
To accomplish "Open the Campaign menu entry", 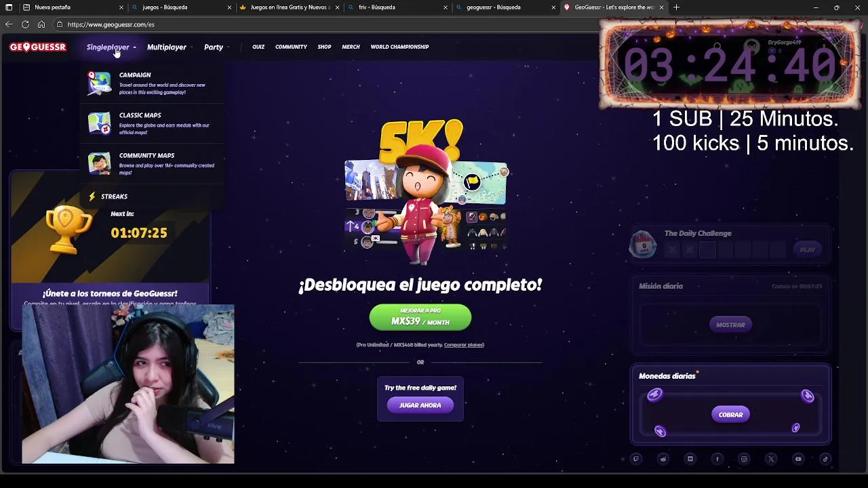I will 152,83.
